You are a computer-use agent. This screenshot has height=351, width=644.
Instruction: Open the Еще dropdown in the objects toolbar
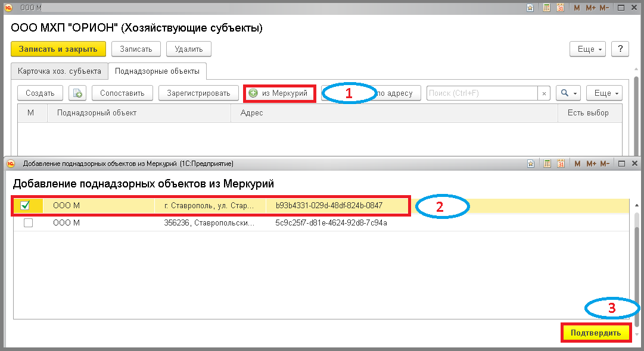pyautogui.click(x=604, y=93)
